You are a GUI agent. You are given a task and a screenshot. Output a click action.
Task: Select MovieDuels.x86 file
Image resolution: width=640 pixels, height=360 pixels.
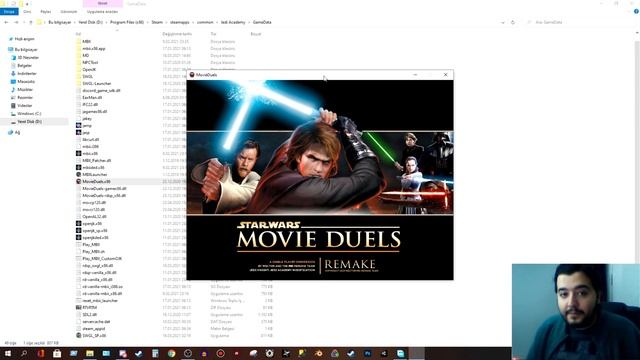point(96,181)
